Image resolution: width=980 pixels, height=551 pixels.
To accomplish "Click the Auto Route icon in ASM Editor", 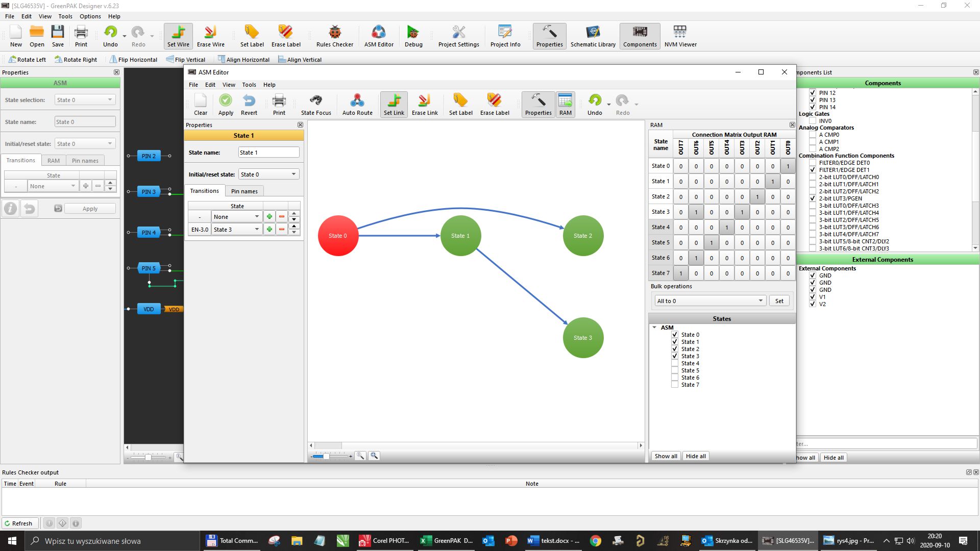I will pyautogui.click(x=357, y=104).
